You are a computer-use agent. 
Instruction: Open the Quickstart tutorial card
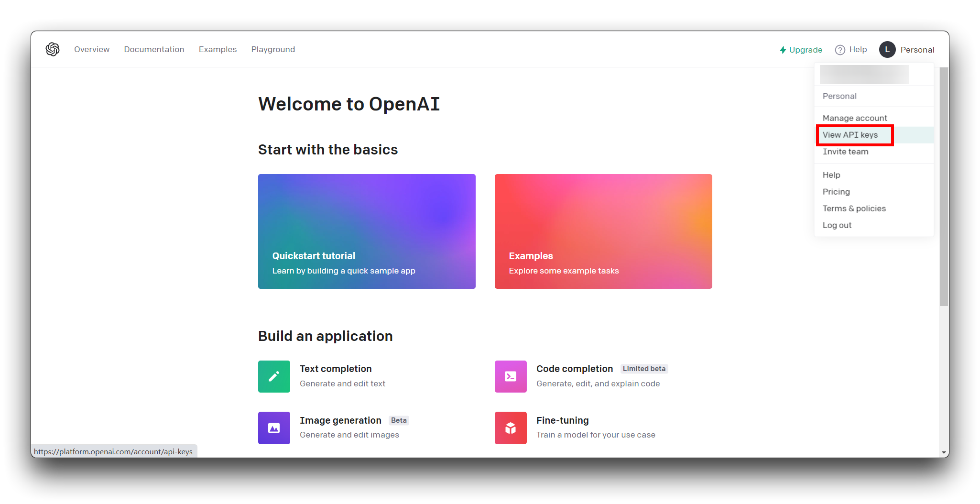[367, 231]
